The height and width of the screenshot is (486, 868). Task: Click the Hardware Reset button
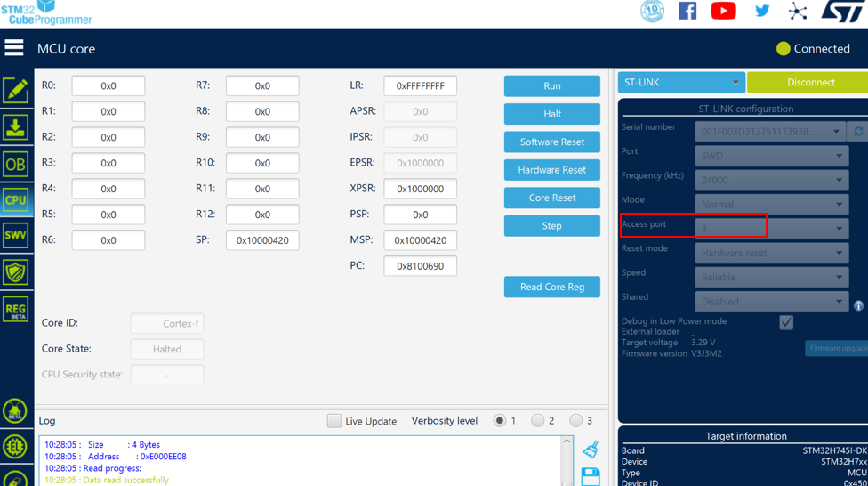point(552,170)
